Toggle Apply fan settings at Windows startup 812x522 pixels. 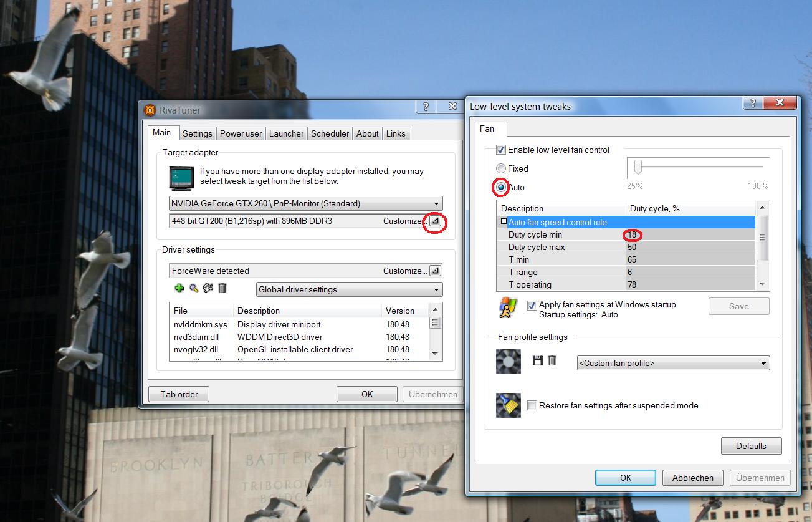click(532, 305)
